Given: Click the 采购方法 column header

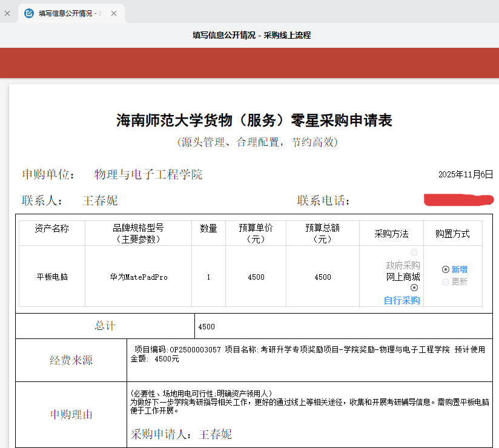Looking at the screenshot, I should coord(391,234).
